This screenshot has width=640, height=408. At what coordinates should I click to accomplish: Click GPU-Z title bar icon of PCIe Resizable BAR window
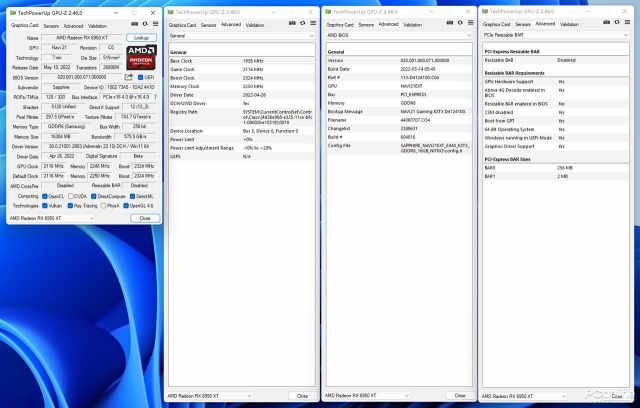coord(485,11)
